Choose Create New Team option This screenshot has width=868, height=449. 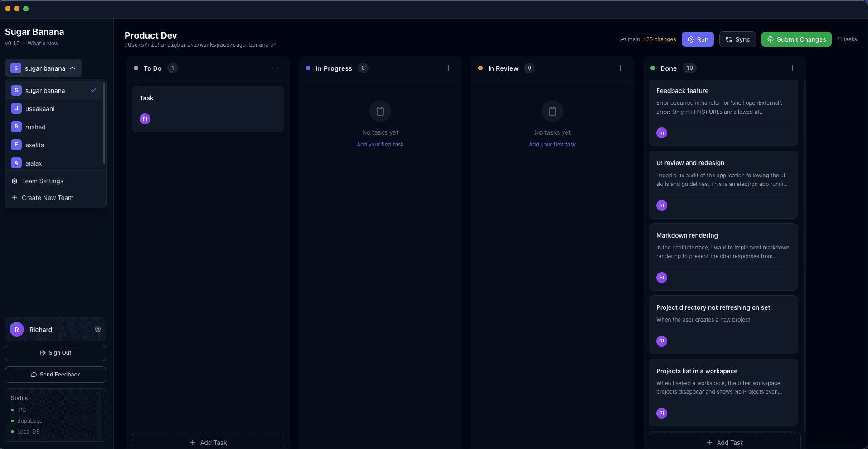(47, 198)
